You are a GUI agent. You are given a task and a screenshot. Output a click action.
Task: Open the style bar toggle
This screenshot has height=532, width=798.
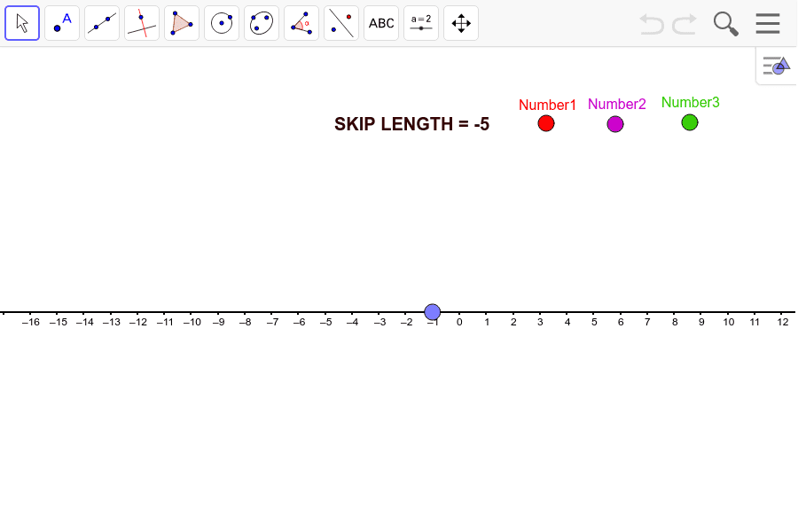click(x=776, y=66)
